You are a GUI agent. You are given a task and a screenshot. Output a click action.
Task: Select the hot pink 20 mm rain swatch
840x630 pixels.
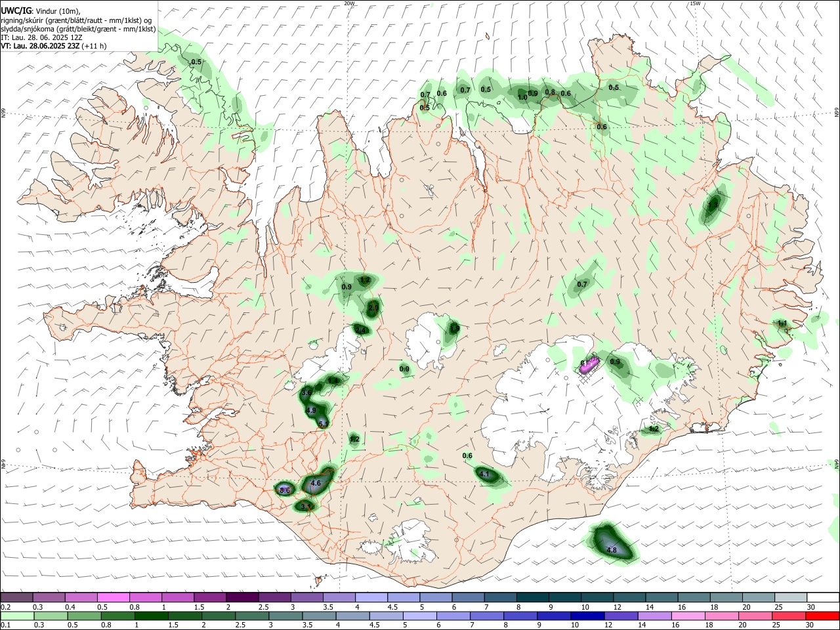757,616
